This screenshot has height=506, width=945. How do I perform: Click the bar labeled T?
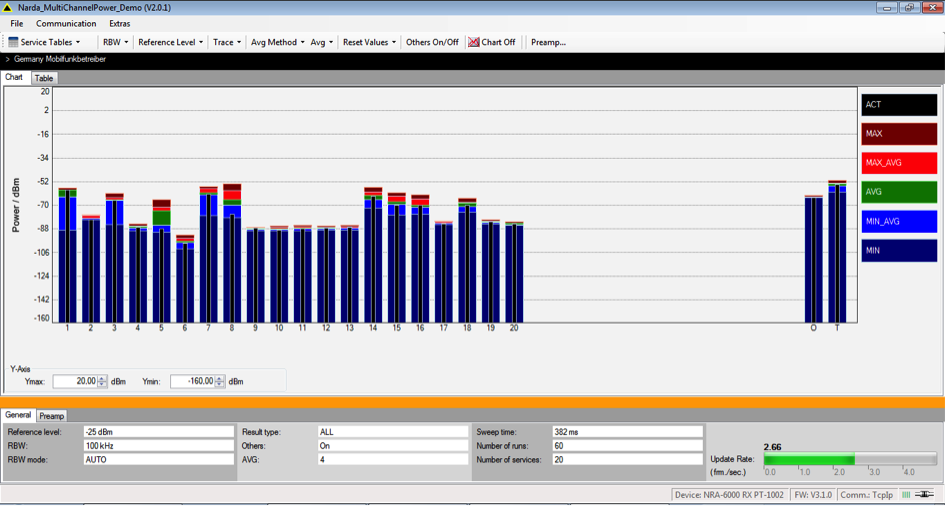(837, 252)
